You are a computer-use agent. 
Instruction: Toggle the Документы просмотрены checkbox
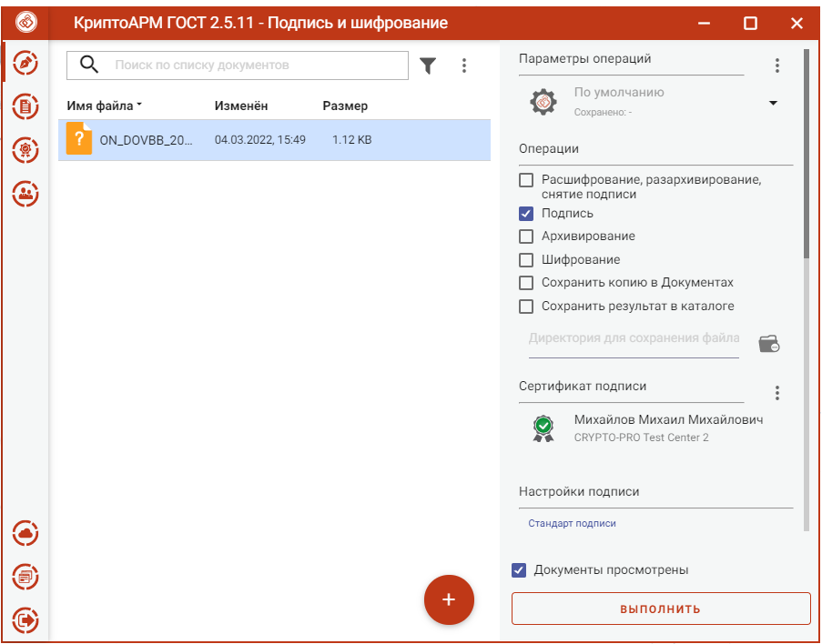click(519, 570)
